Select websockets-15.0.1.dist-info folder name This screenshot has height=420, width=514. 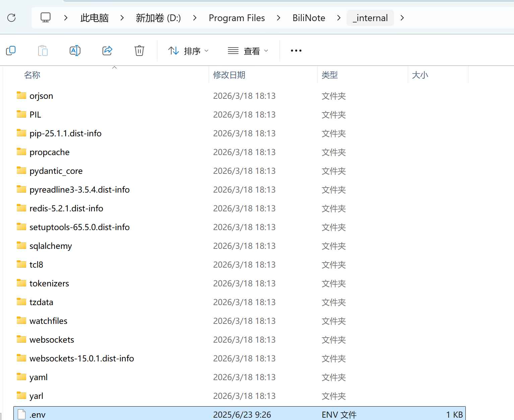(x=82, y=358)
